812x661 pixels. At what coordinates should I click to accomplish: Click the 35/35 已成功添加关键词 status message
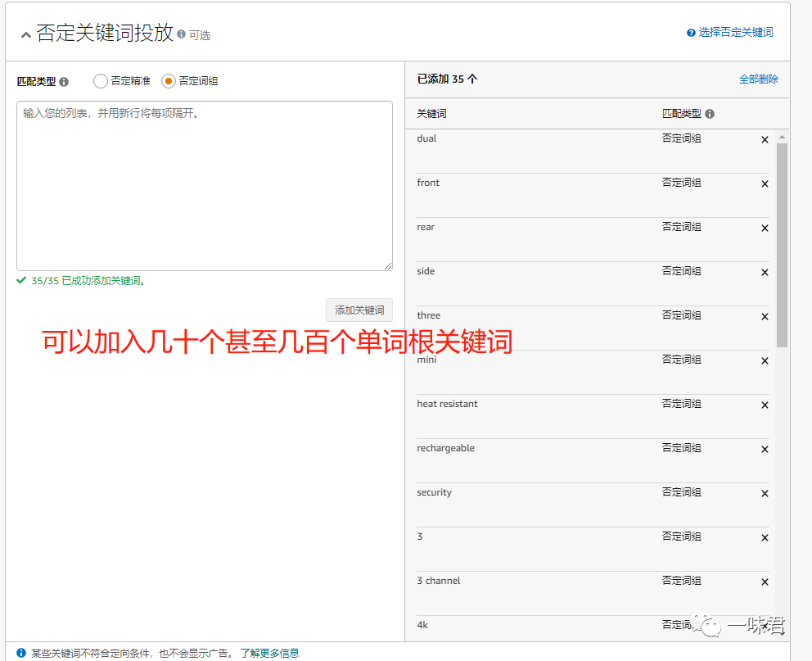click(88, 281)
